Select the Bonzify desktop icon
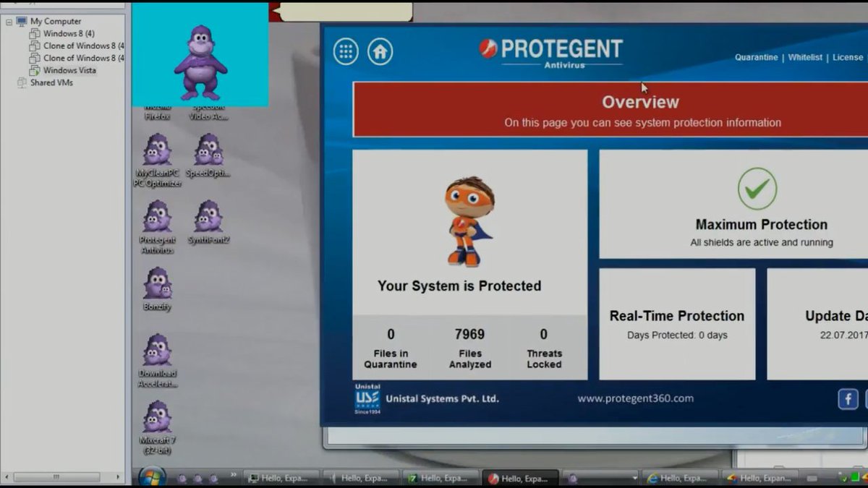This screenshot has height=488, width=868. coord(157,289)
